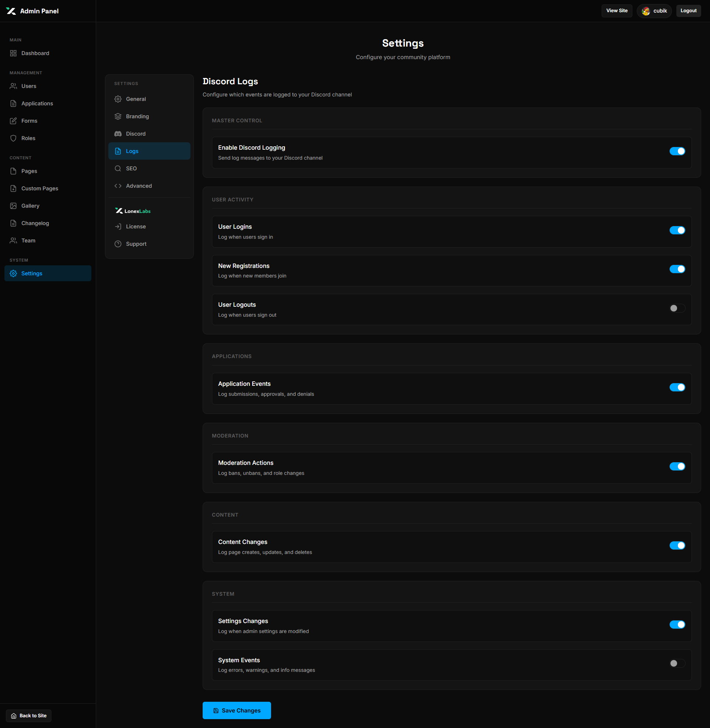Click the Save Changes button

point(237,711)
